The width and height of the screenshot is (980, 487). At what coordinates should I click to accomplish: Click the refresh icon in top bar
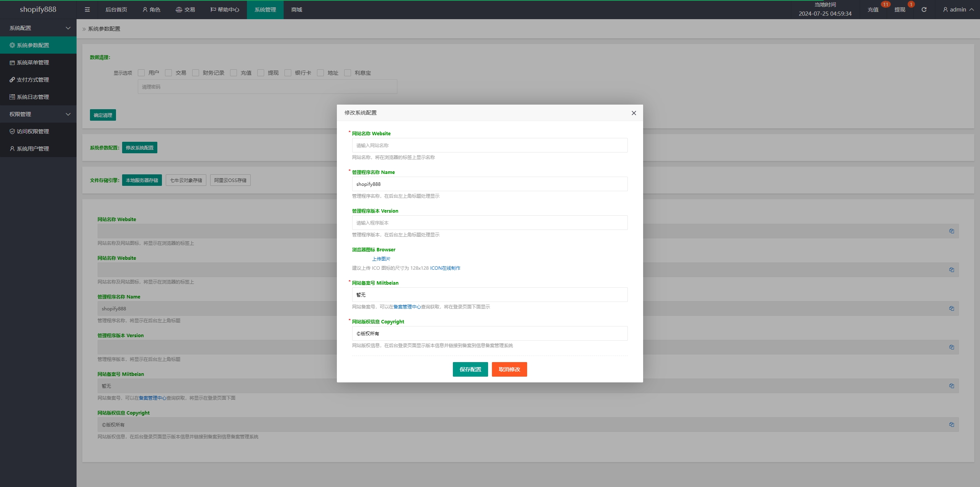click(924, 10)
